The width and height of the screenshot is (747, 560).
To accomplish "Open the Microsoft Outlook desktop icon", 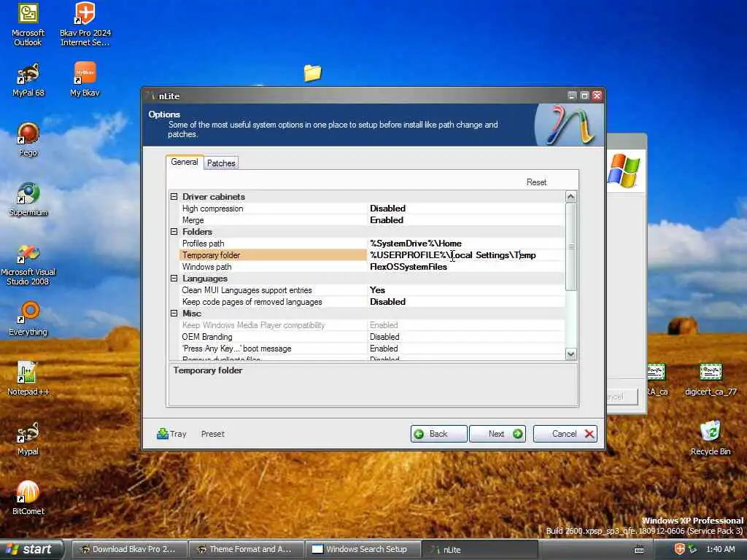I will click(28, 24).
